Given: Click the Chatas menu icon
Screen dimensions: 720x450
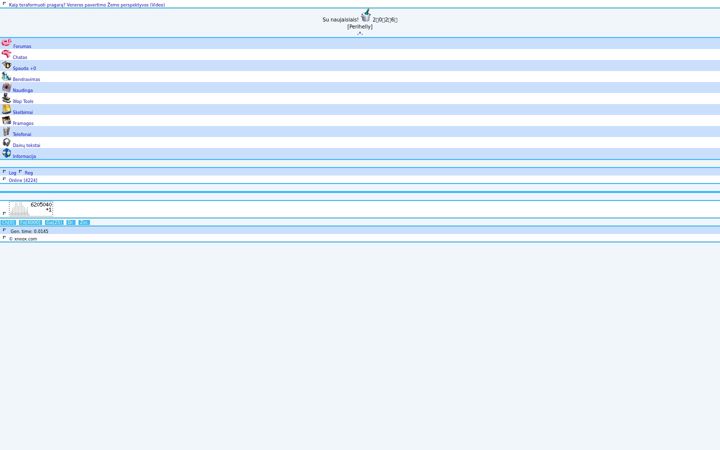Looking at the screenshot, I should pyautogui.click(x=6, y=54).
